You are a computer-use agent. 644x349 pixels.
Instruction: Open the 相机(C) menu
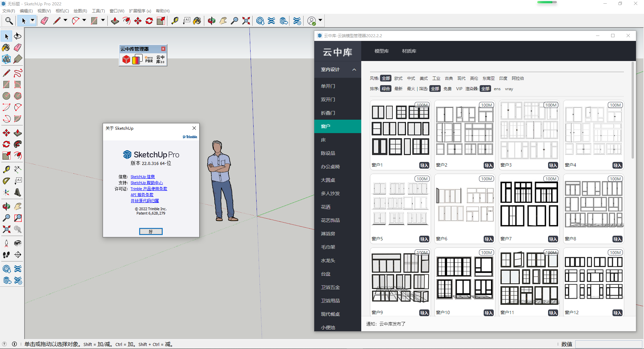pyautogui.click(x=62, y=11)
